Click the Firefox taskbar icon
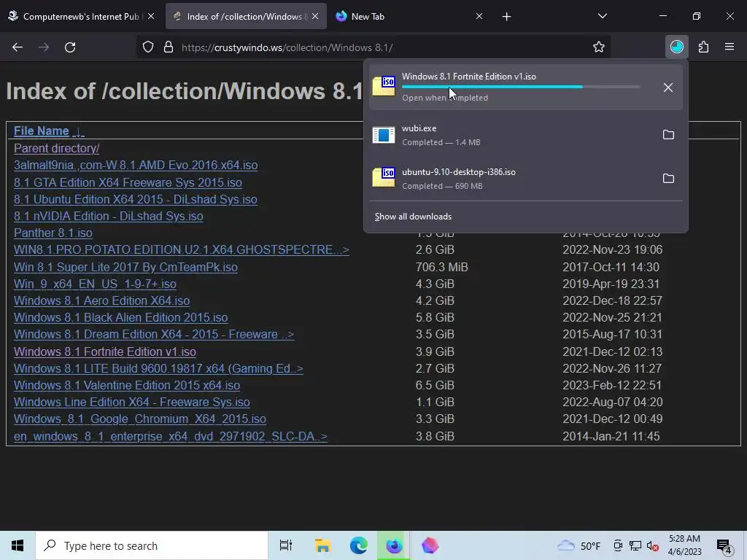Screen dimensions: 747x560 point(394,545)
